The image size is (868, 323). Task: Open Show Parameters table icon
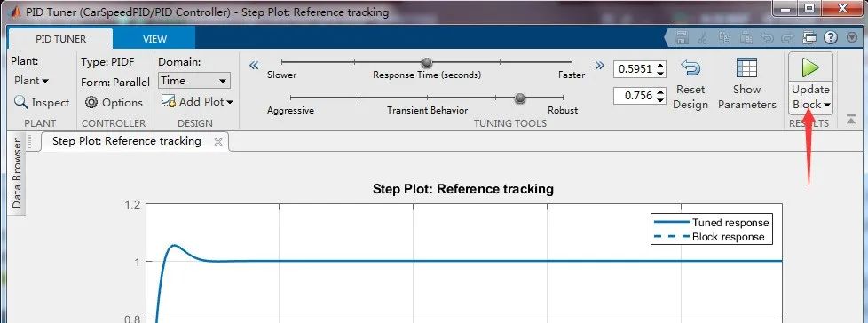point(746,68)
